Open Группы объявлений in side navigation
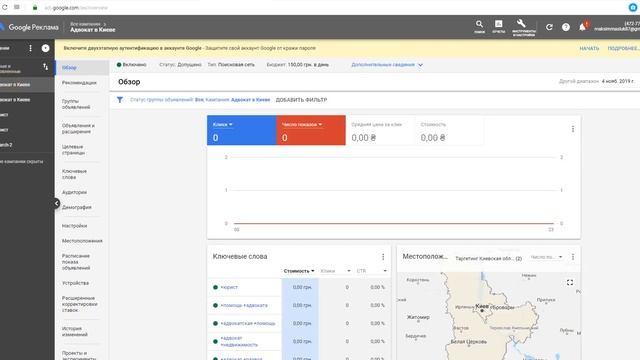640x360 pixels. point(76,104)
